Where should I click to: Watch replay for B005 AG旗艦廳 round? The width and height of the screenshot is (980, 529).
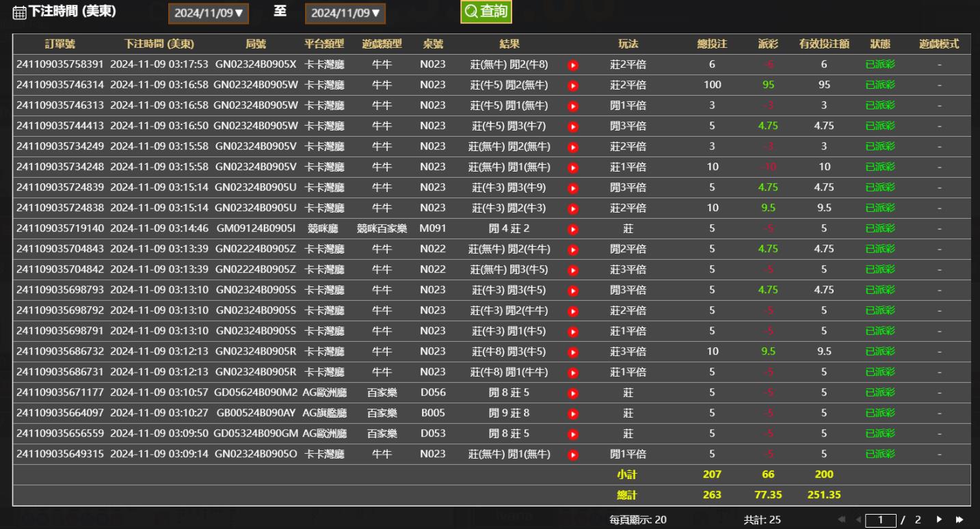(x=573, y=413)
